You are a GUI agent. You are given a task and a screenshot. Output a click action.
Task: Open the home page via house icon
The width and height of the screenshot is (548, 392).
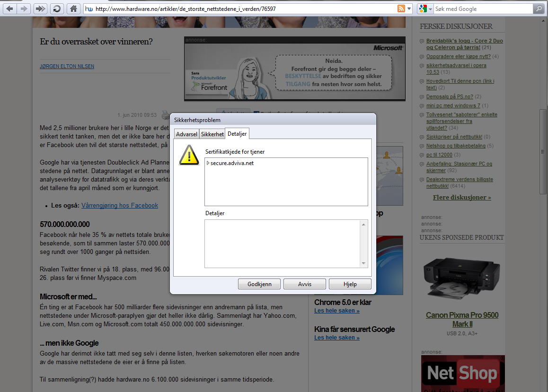pyautogui.click(x=73, y=9)
